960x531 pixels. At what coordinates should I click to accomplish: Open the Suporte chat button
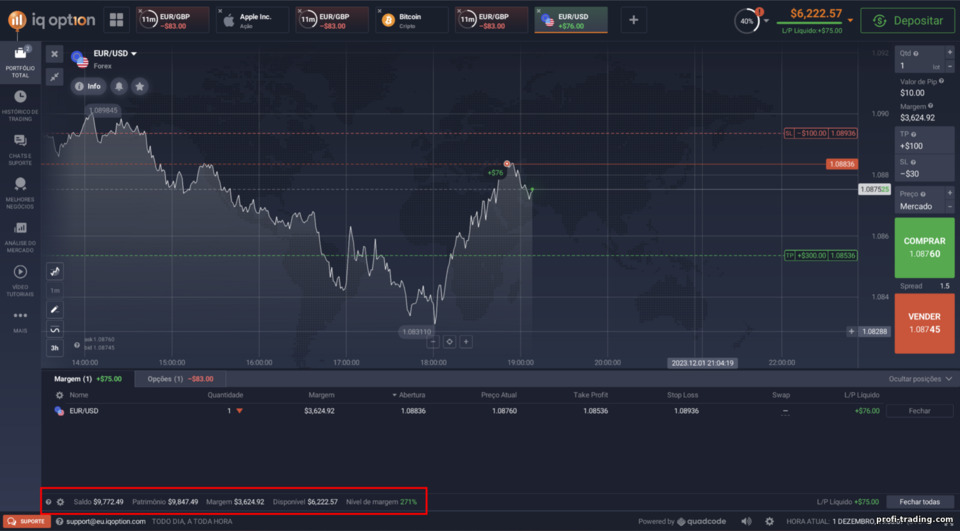pyautogui.click(x=26, y=521)
